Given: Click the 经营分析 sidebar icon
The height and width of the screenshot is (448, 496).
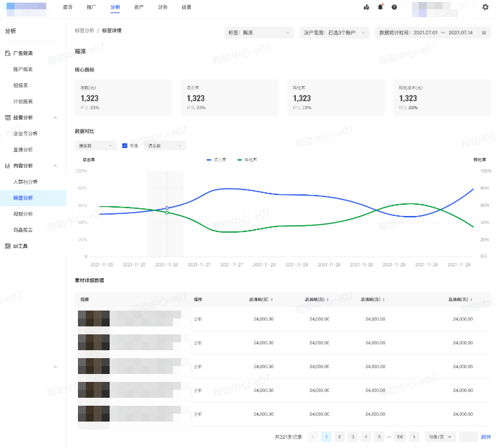Looking at the screenshot, I should 7,118.
